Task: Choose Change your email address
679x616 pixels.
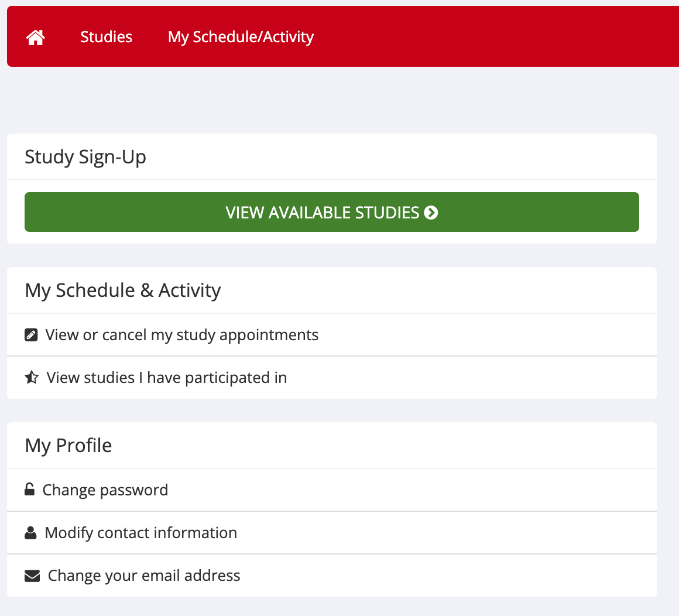Action: 144,576
